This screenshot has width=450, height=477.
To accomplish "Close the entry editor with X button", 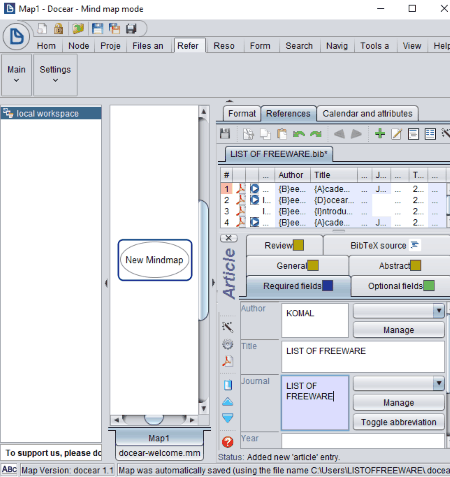I will pyautogui.click(x=229, y=238).
